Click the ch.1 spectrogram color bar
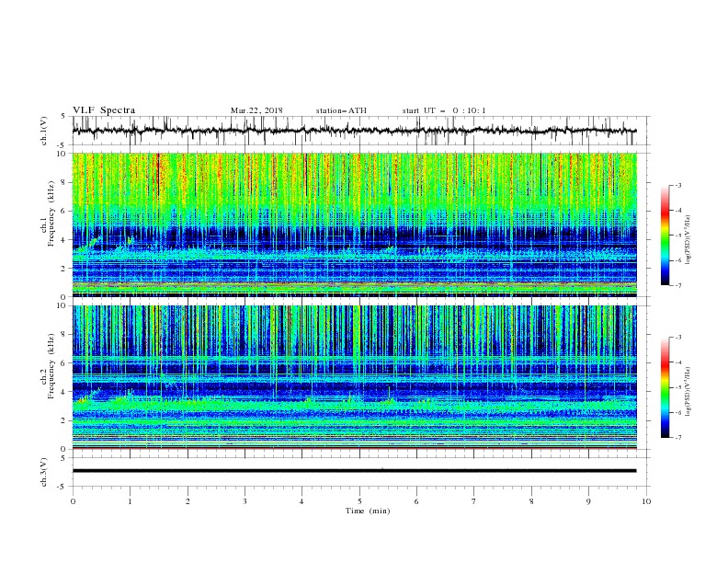 point(665,236)
